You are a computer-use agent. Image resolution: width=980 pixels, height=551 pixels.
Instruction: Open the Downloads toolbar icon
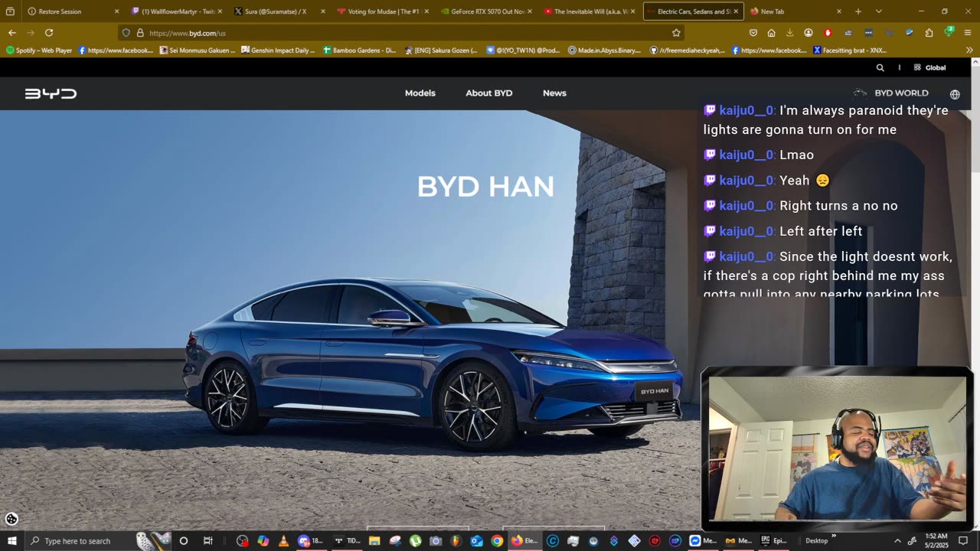coord(789,33)
